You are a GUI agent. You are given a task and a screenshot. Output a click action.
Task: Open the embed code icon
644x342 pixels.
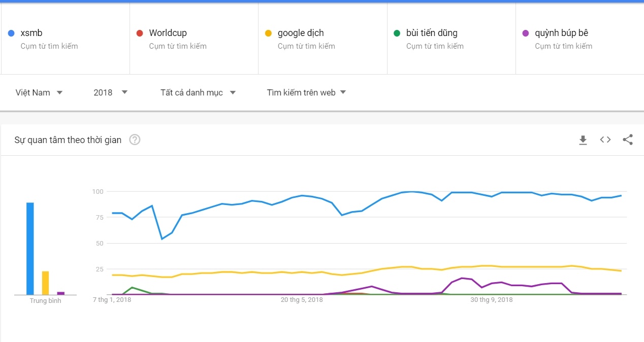pyautogui.click(x=605, y=140)
